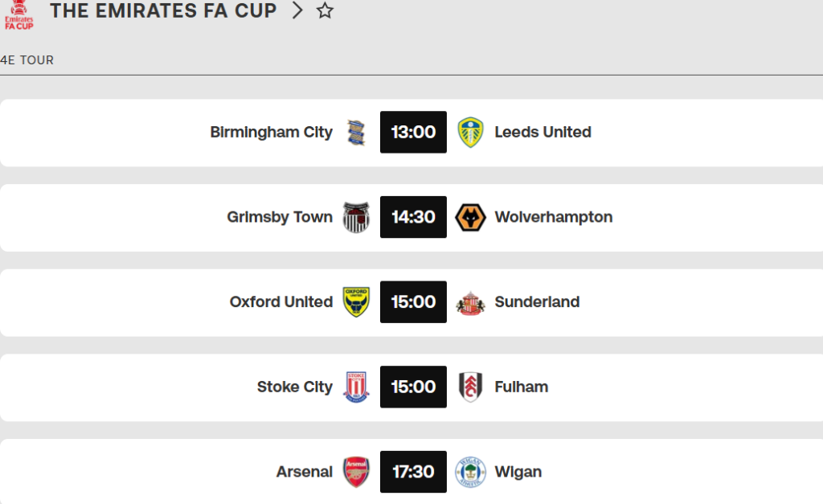The image size is (823, 504).
Task: Click Grimsby Town club crest
Action: click(x=356, y=217)
